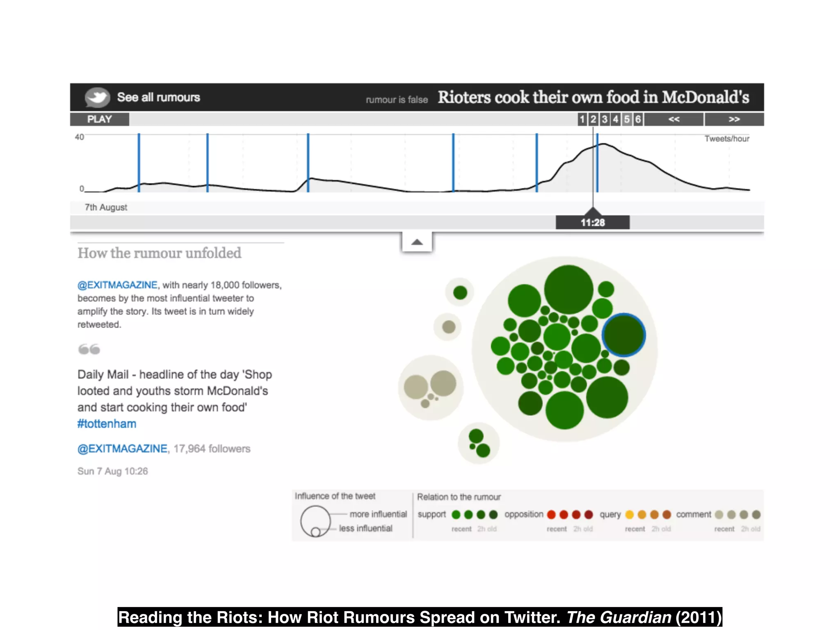Jump to step 2
This screenshot has width=840, height=630.
593,119
